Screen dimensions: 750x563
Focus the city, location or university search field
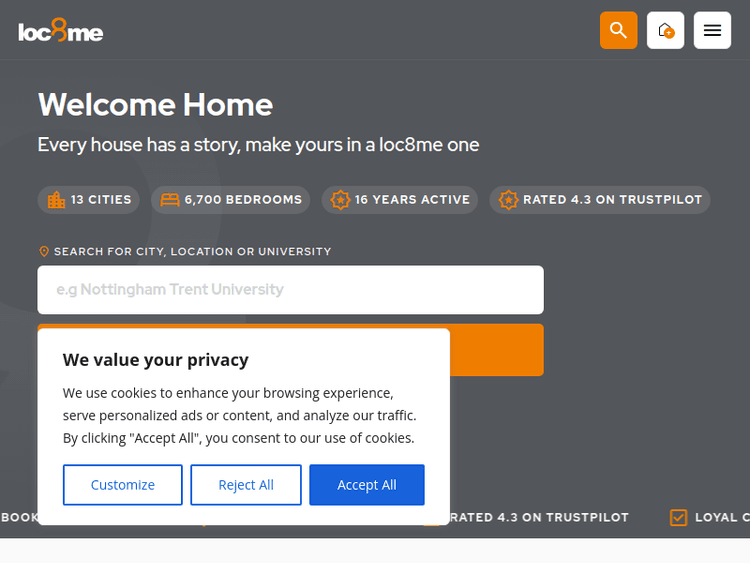290,290
